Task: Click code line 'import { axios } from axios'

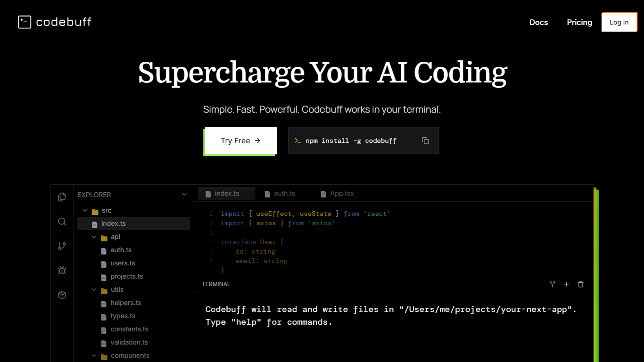Action: point(278,223)
